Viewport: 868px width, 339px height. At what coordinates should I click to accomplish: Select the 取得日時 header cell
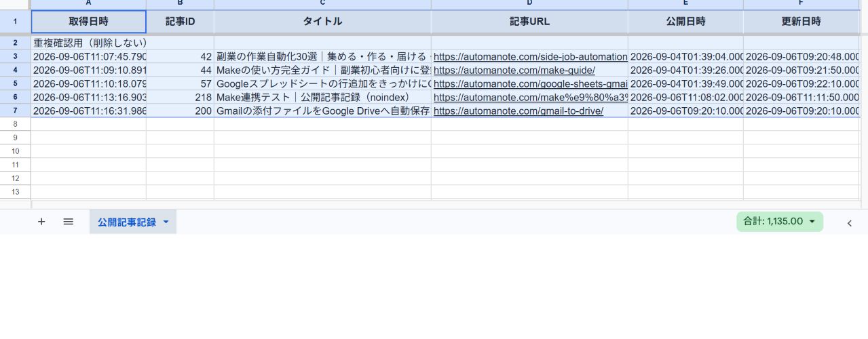coord(89,22)
